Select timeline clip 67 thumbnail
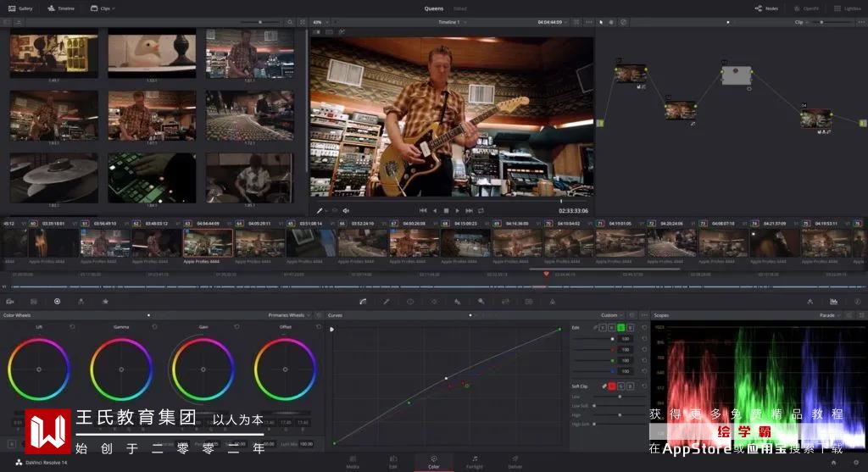 pos(414,243)
